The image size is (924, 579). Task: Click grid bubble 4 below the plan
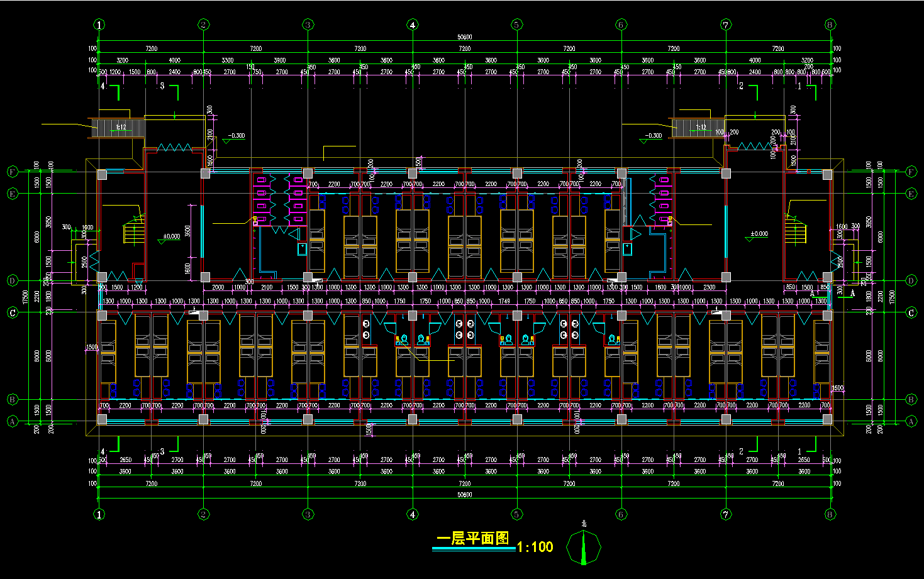[x=413, y=514]
